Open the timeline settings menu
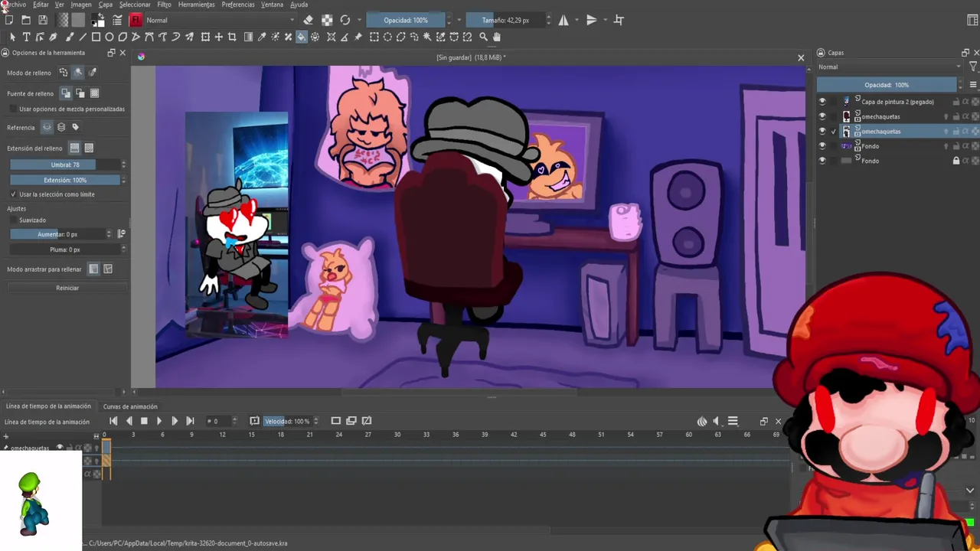Screen dimensions: 980x551 click(733, 421)
